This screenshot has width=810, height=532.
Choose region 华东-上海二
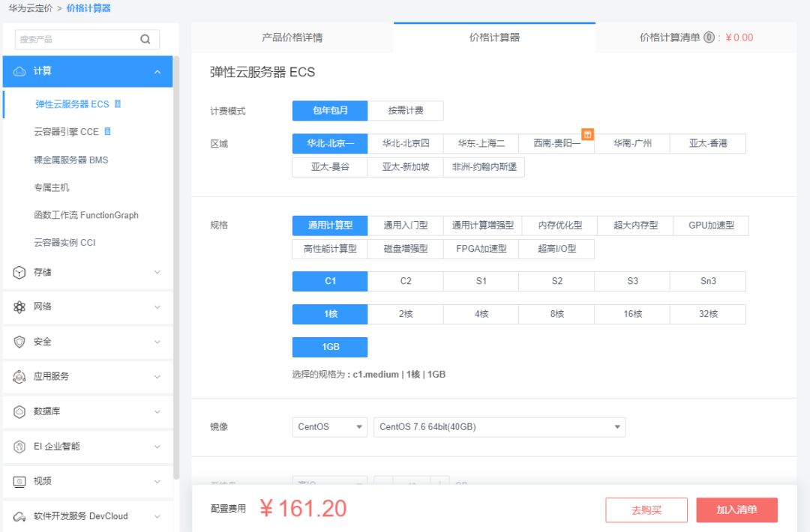pos(481,143)
